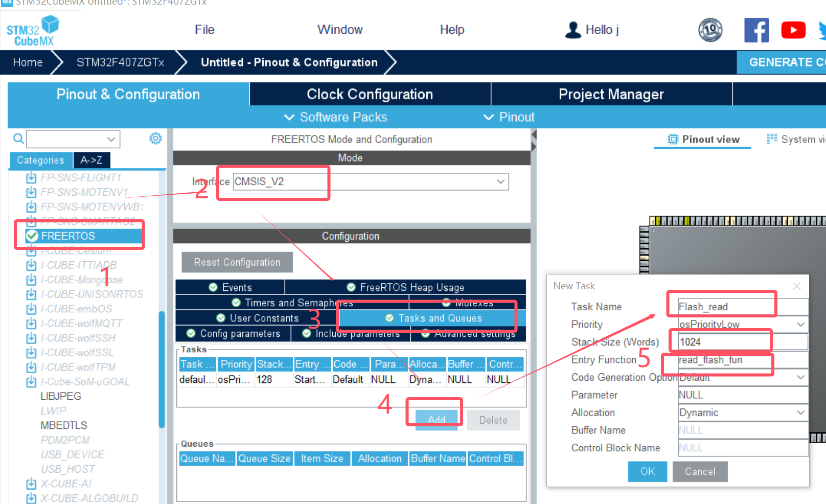Open the File menu
The image size is (826, 504).
pyautogui.click(x=204, y=30)
